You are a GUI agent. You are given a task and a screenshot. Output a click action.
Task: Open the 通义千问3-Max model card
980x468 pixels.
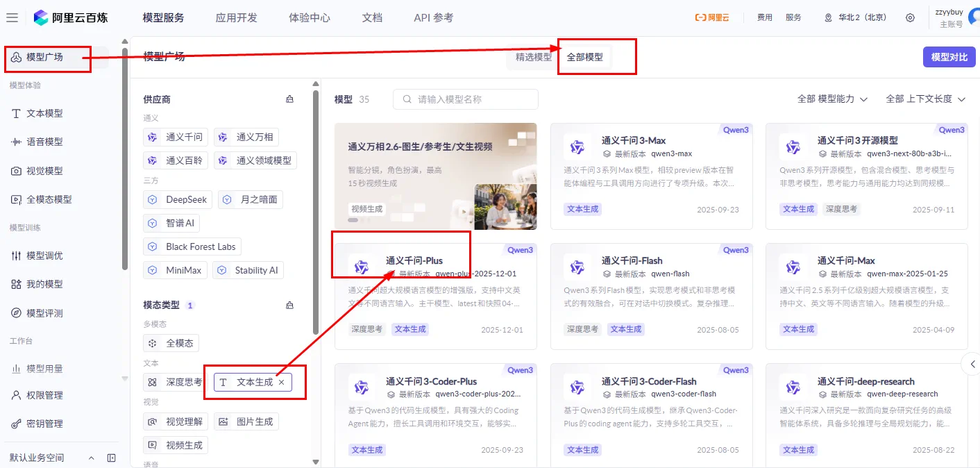[651, 176]
